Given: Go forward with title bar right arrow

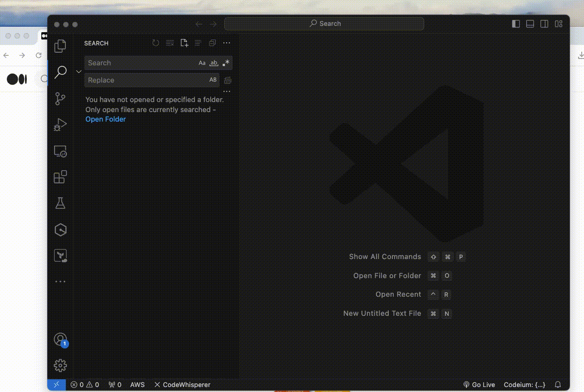Looking at the screenshot, I should click(213, 24).
